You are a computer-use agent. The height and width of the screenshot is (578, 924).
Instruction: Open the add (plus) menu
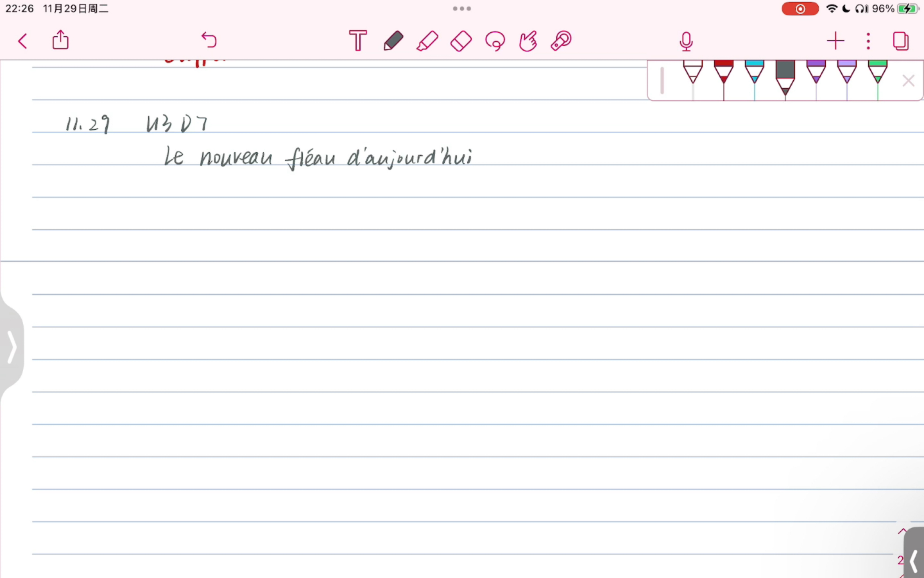[835, 41]
